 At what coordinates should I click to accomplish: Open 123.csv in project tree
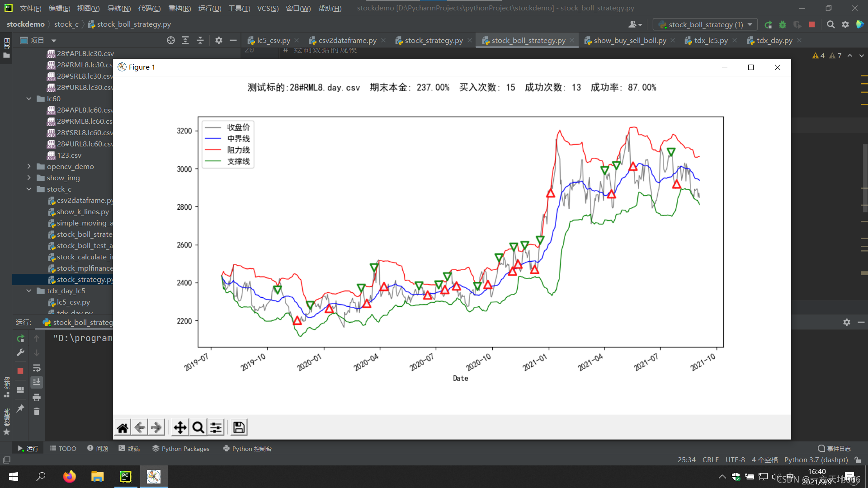point(69,155)
